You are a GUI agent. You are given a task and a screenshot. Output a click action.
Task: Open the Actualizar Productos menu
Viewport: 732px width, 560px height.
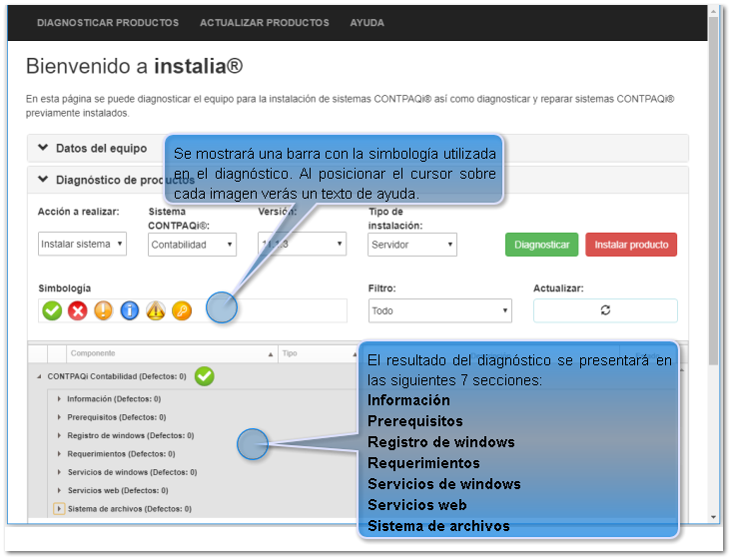click(265, 23)
